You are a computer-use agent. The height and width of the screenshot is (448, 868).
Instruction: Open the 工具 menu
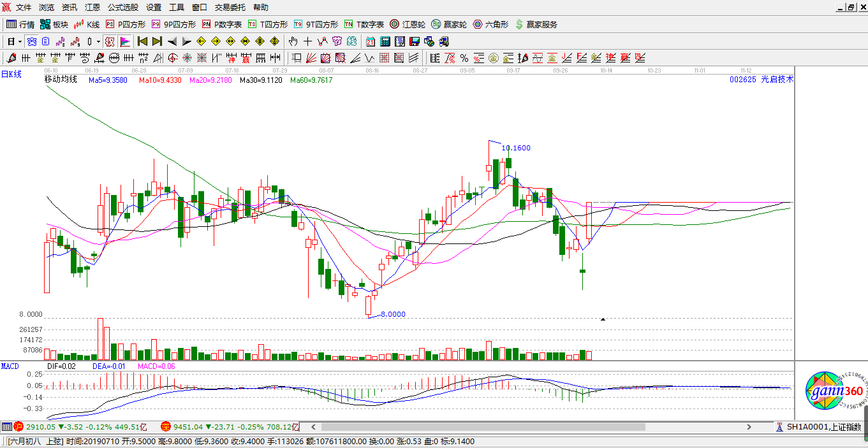177,8
